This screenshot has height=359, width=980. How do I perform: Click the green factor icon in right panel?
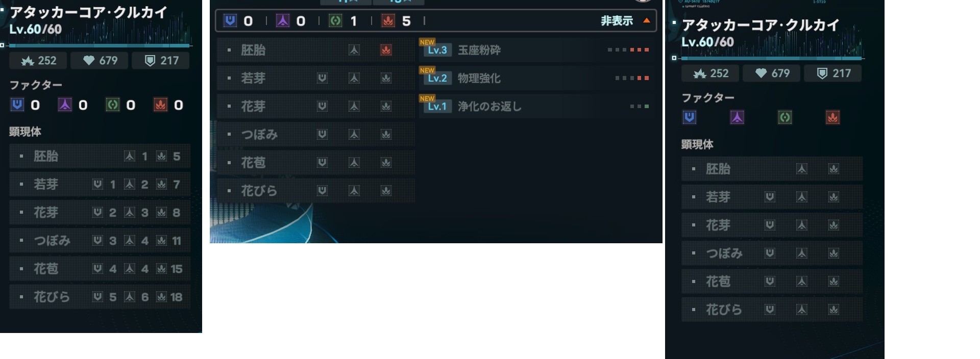pos(785,117)
